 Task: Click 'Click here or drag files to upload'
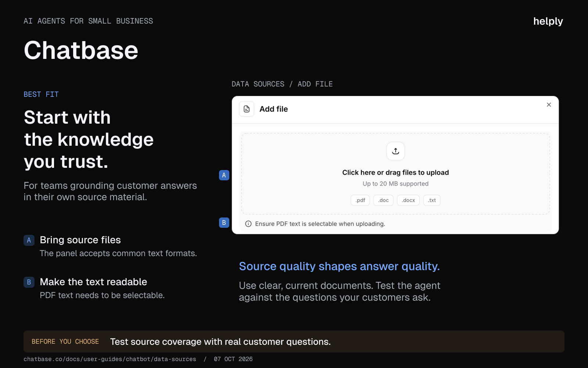[x=395, y=173]
